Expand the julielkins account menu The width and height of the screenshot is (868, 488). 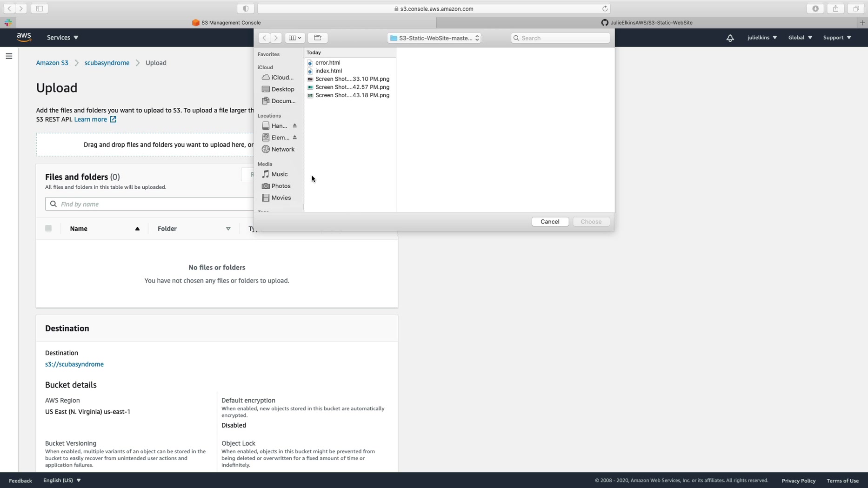pyautogui.click(x=762, y=38)
